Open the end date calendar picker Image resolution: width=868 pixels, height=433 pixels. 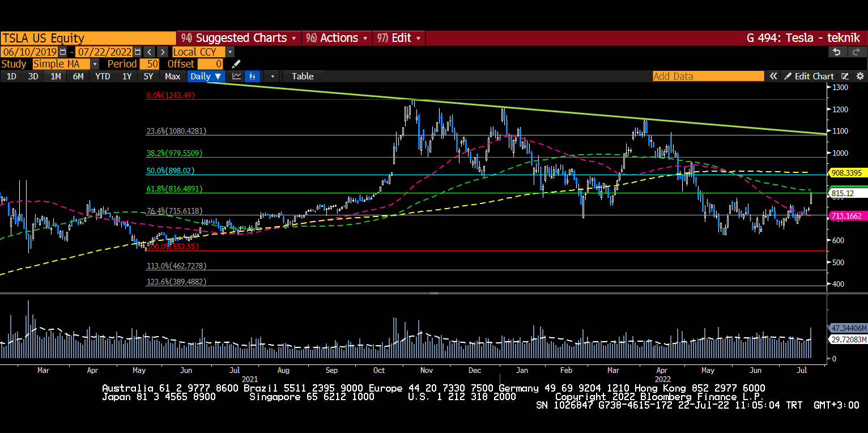[x=137, y=52]
